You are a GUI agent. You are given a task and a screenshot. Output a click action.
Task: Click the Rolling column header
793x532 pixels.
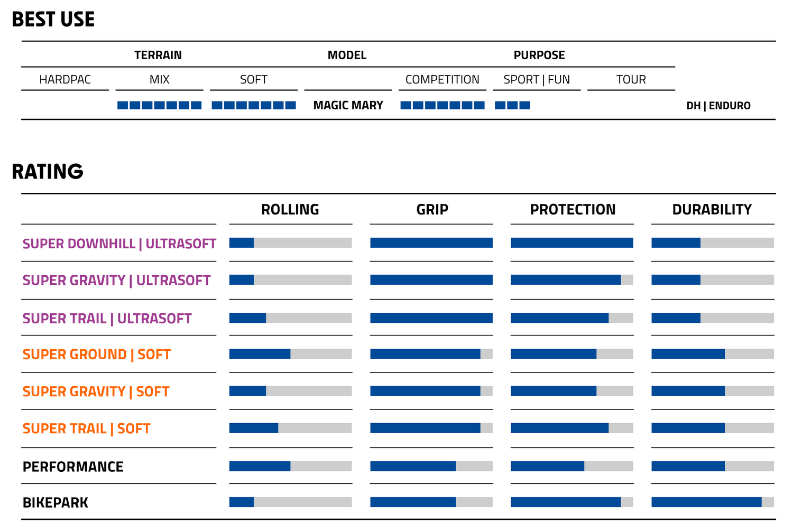pyautogui.click(x=290, y=210)
